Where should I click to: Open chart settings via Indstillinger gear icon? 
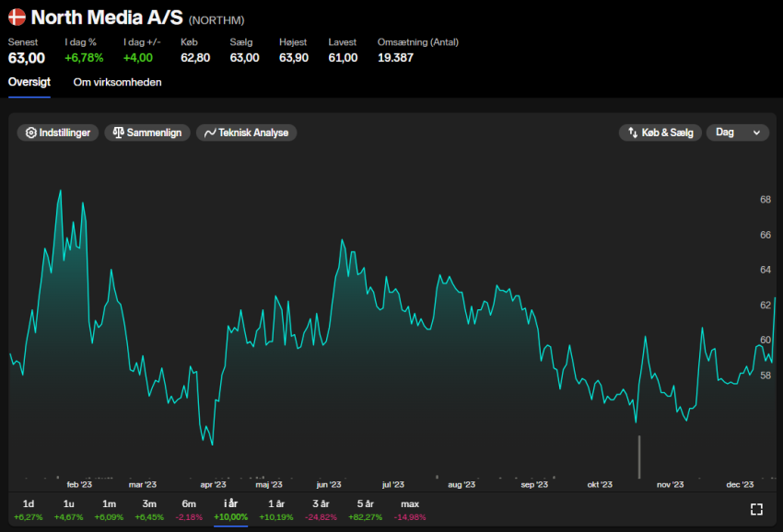(31, 133)
